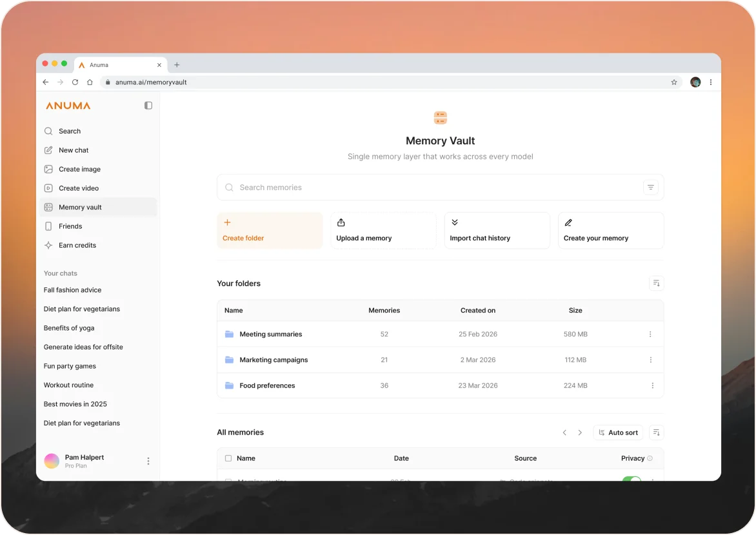Image resolution: width=756 pixels, height=535 pixels.
Task: Click the Privacy info icon
Action: point(650,458)
